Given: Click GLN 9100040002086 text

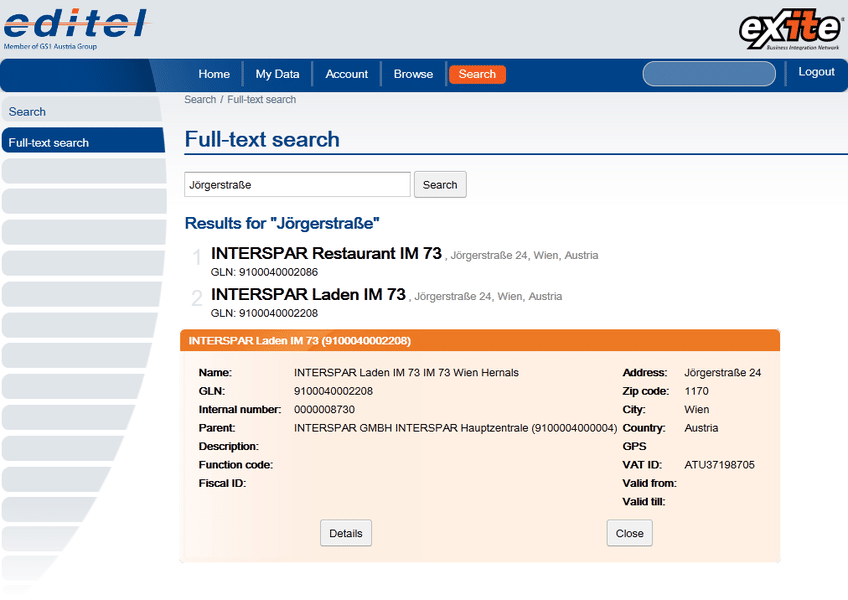Looking at the screenshot, I should [x=264, y=272].
